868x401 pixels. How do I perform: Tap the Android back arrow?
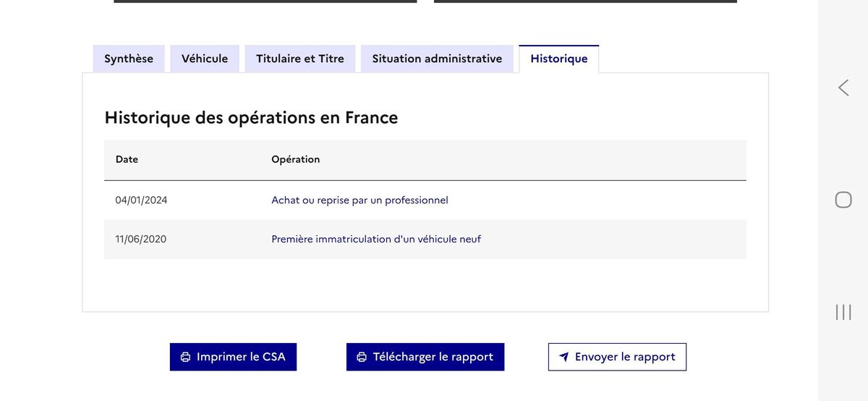coord(843,88)
